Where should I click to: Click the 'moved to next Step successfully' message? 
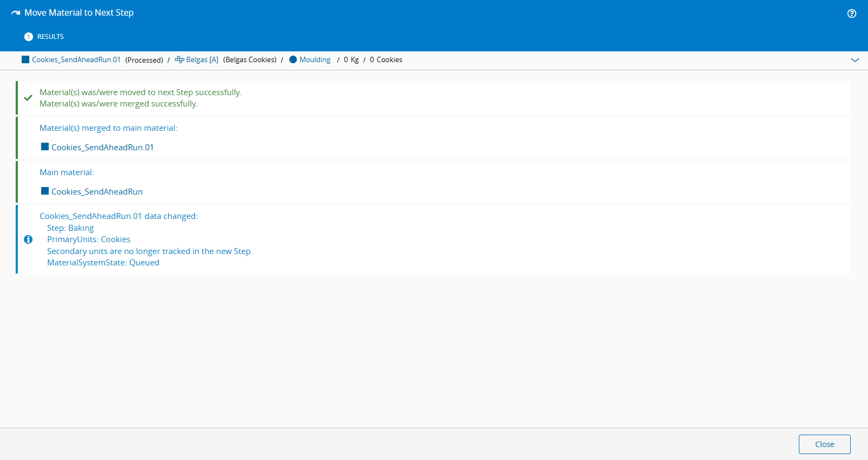pyautogui.click(x=141, y=92)
